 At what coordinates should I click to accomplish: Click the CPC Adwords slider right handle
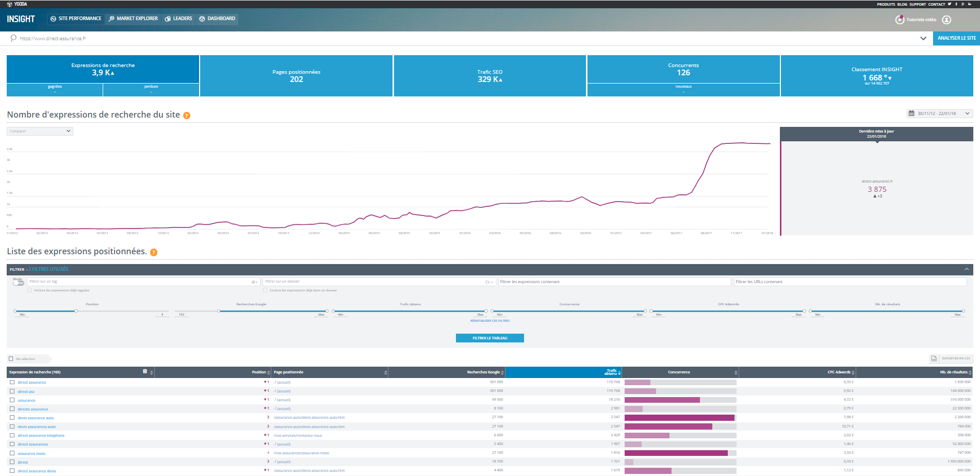[x=804, y=311]
